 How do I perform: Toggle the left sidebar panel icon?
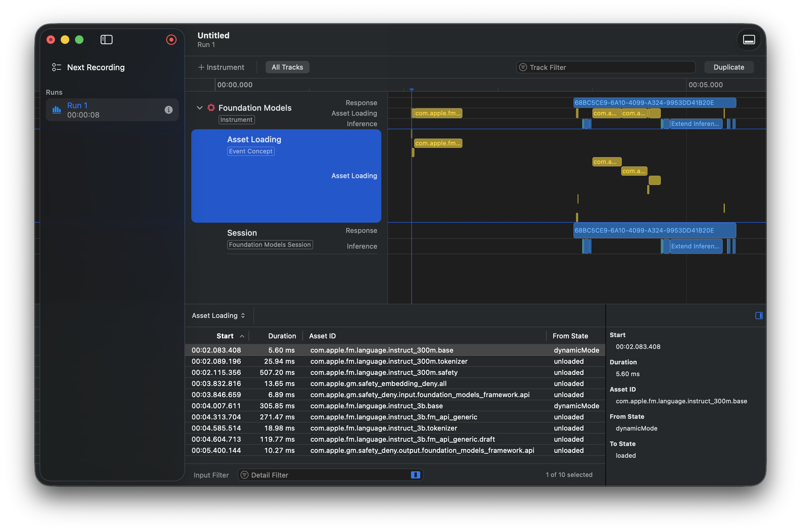tap(106, 40)
